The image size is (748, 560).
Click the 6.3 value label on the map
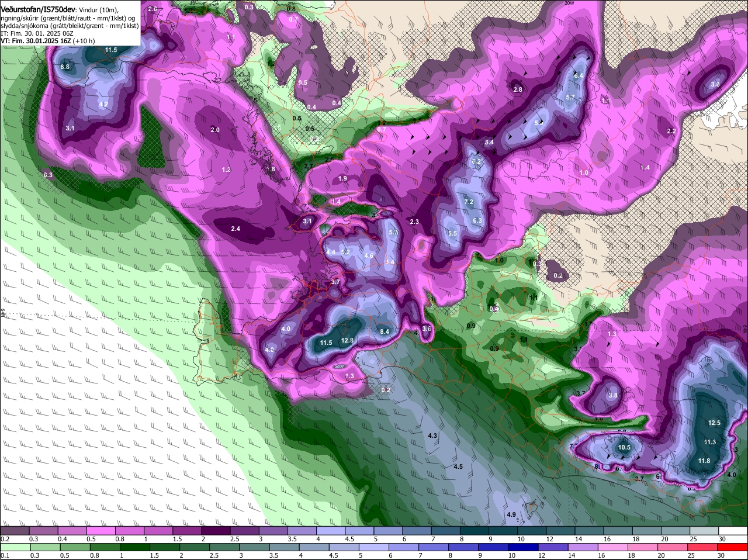point(477,220)
